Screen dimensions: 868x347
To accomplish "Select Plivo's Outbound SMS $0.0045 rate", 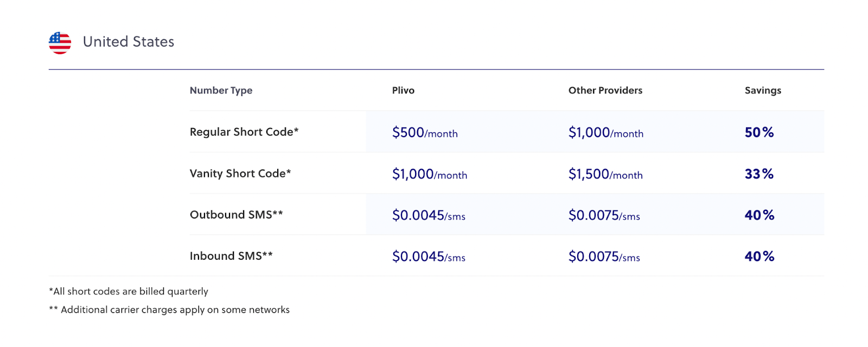I will (429, 216).
